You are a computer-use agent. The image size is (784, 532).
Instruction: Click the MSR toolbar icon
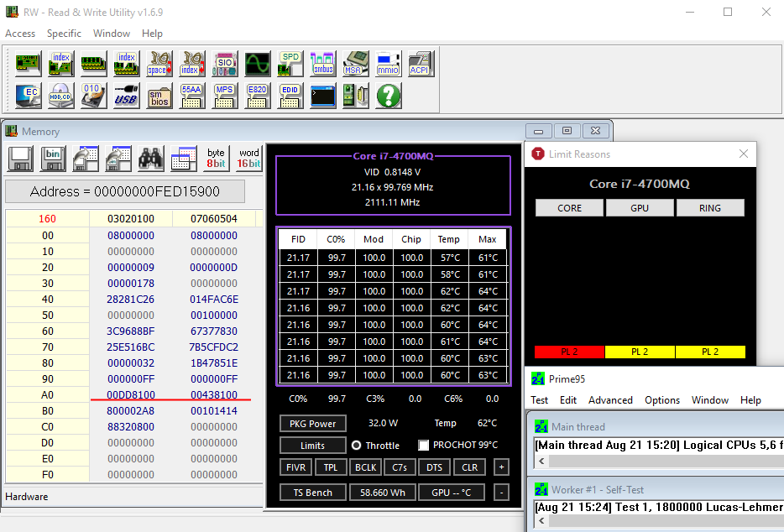(355, 63)
